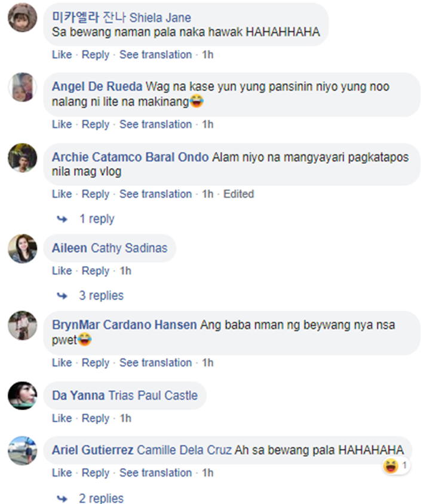Click the reply arrow icon beside '1 reply'
The image size is (448, 504).
62,219
